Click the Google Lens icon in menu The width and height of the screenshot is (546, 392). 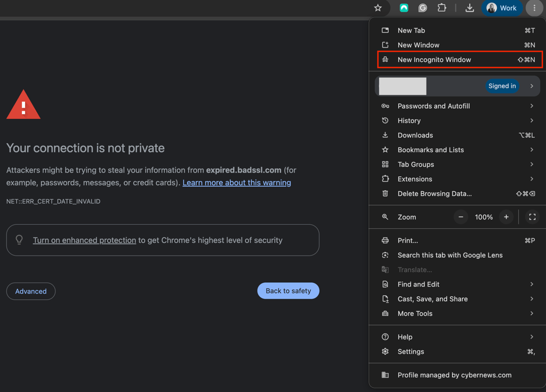point(385,255)
